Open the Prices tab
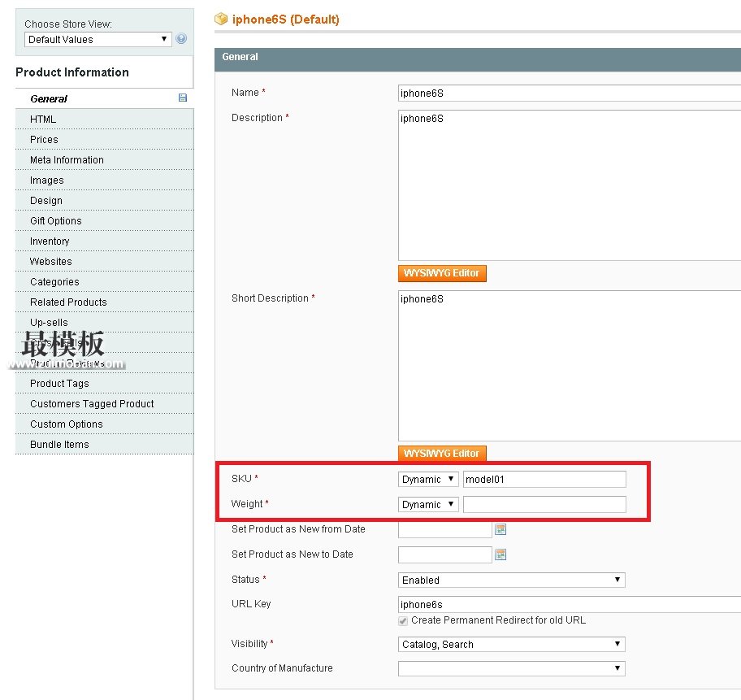This screenshot has width=741, height=700. 105,140
